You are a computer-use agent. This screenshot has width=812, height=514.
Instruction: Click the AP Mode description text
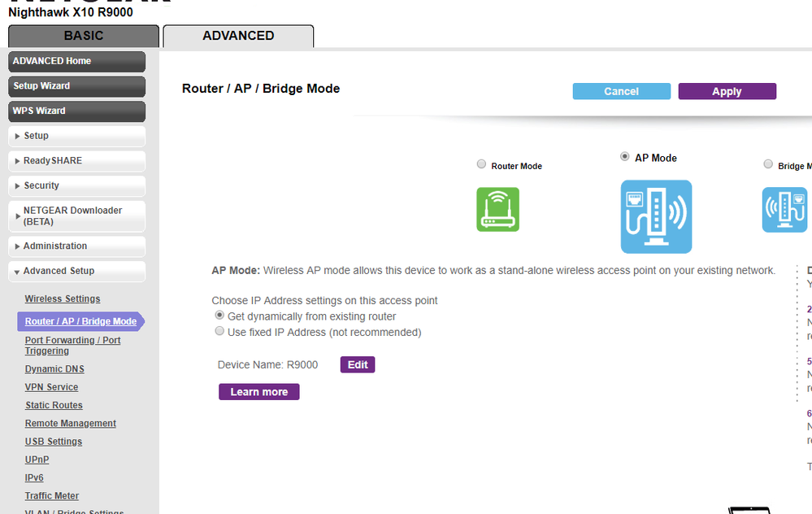(x=493, y=271)
